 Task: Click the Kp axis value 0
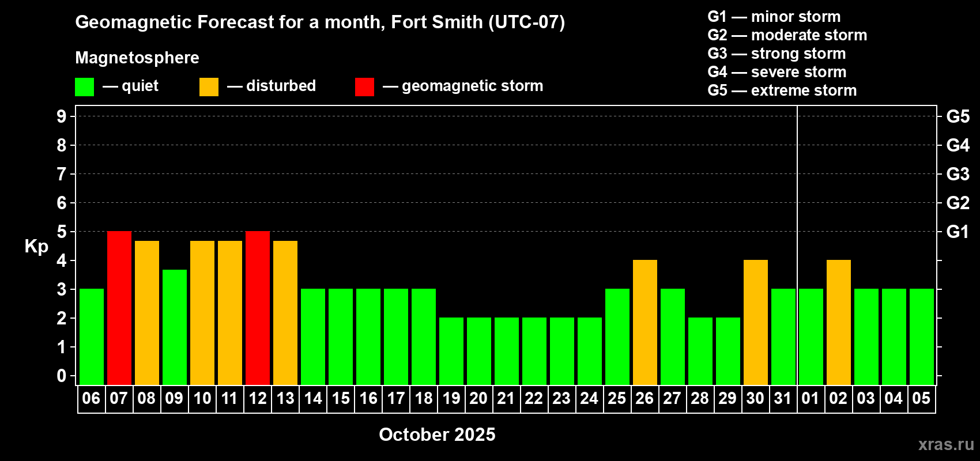point(62,376)
